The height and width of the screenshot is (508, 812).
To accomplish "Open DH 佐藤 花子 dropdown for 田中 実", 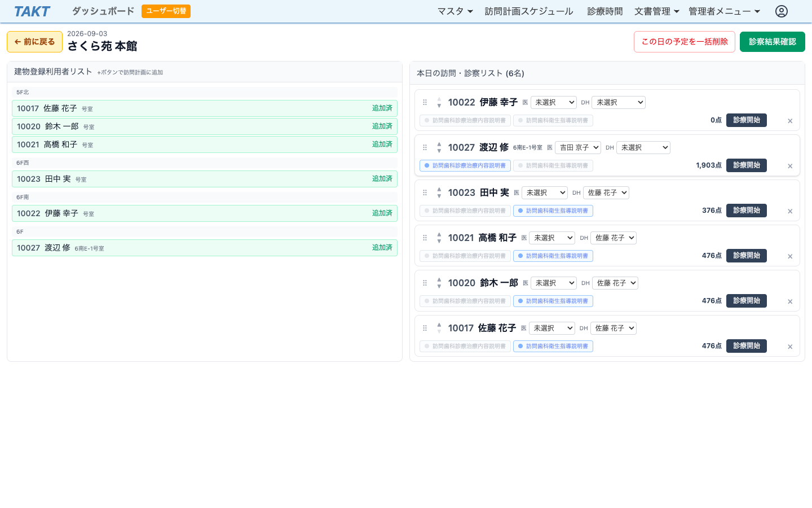I will tap(606, 192).
